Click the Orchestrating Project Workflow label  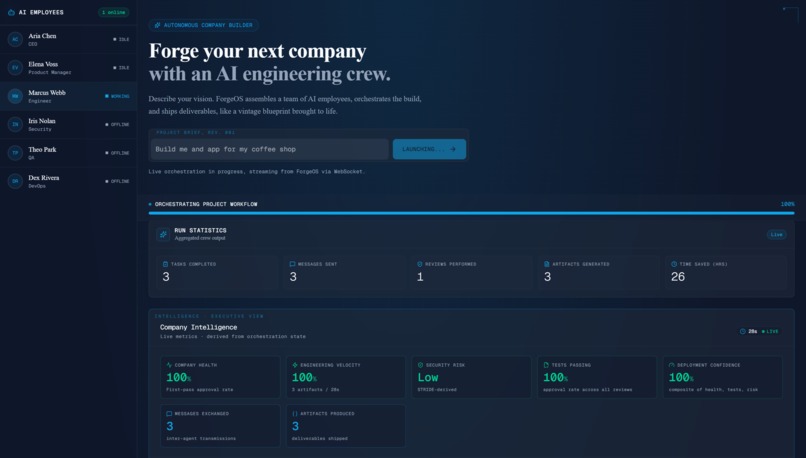(206, 204)
